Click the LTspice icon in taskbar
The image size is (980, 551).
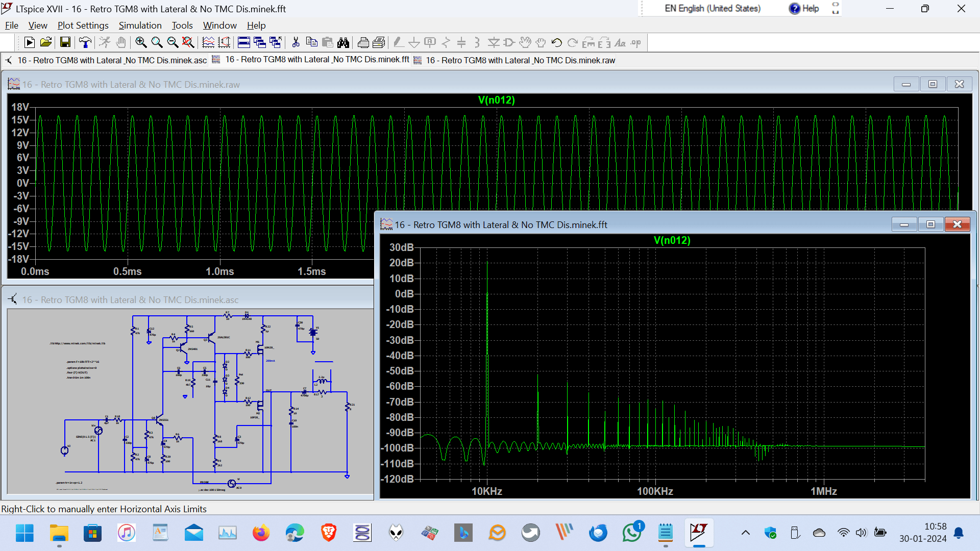tap(699, 533)
